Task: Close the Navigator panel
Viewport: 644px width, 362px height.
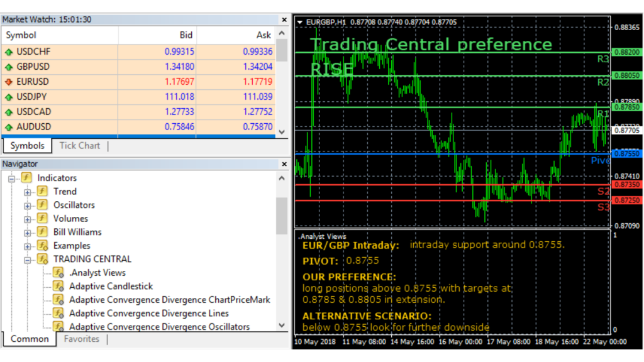Action: click(284, 164)
